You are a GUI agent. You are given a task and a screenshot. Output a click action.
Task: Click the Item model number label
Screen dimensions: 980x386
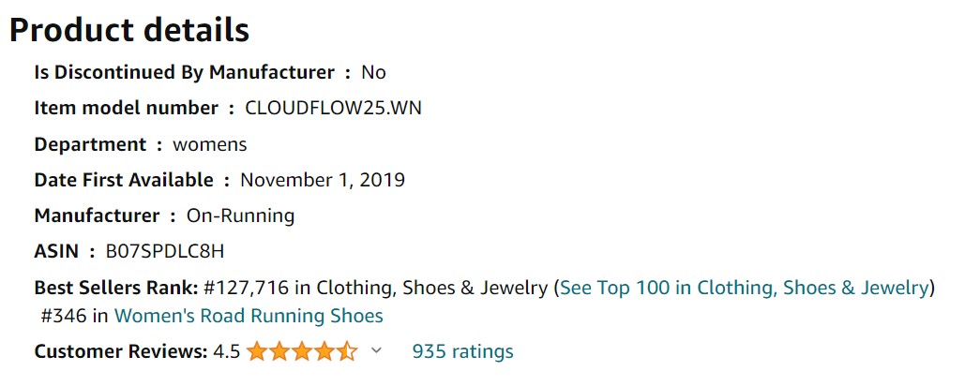click(126, 108)
